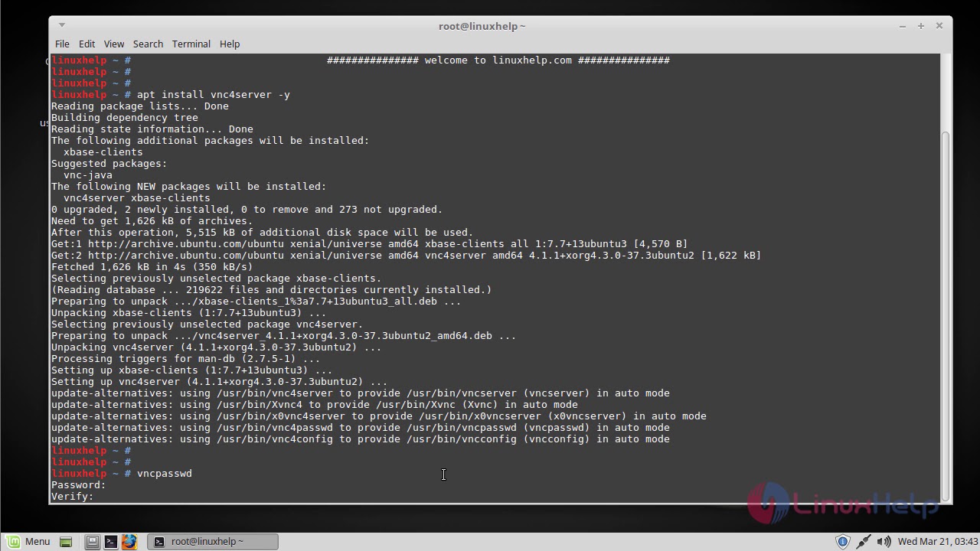980x551 pixels.
Task: Open the Search menu
Action: 148,44
